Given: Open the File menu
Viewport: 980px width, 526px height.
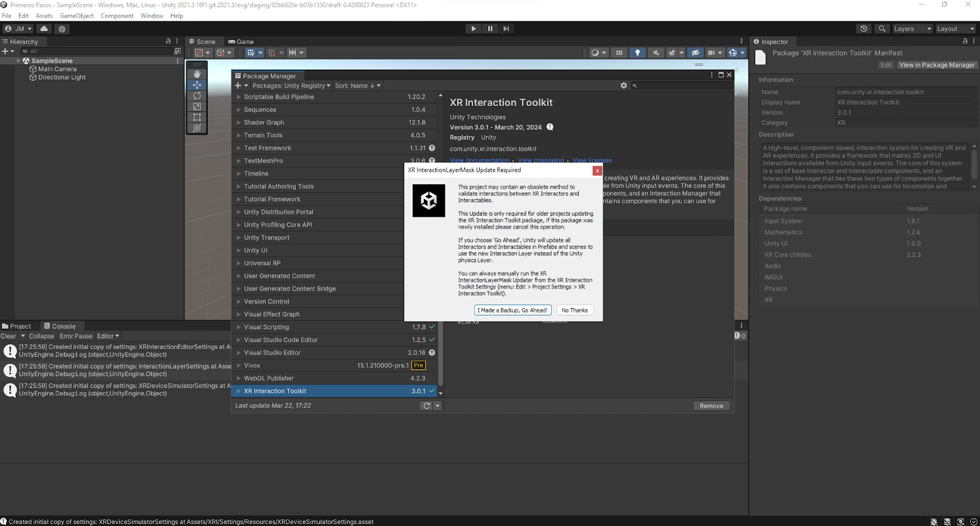Looking at the screenshot, I should pyautogui.click(x=7, y=16).
